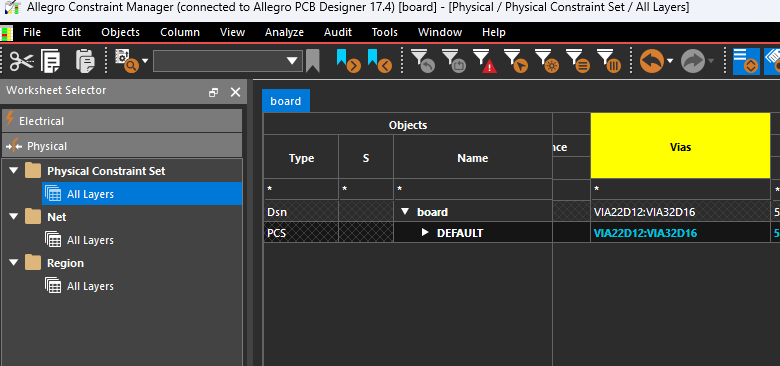Collapse the board row triangle
Screen dimensions: 780x366
click(405, 212)
